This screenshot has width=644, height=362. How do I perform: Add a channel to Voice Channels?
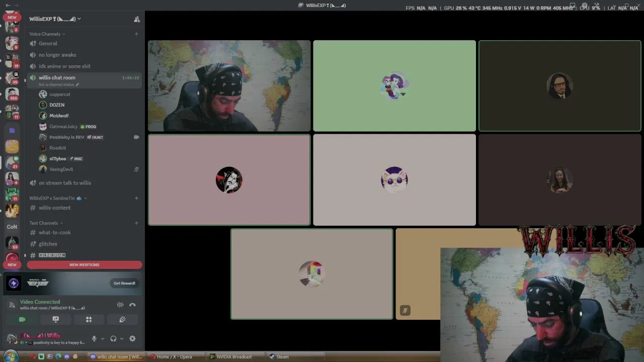click(x=136, y=34)
